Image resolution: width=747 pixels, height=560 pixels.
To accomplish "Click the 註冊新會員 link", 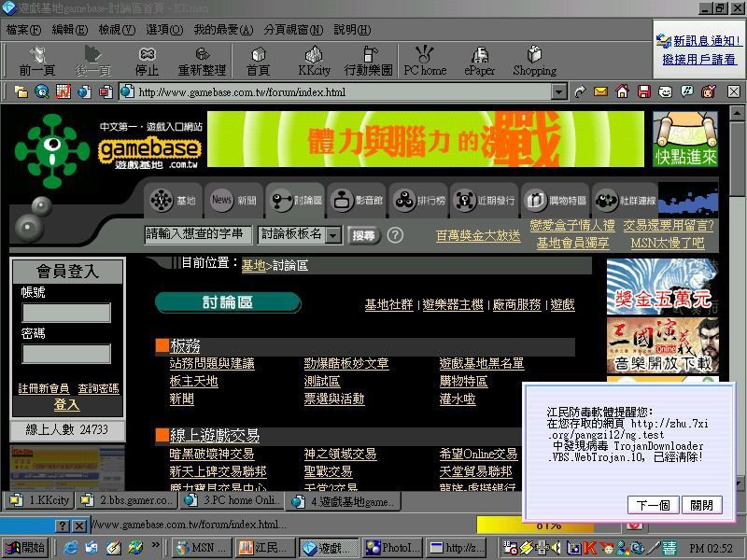I will (43, 388).
